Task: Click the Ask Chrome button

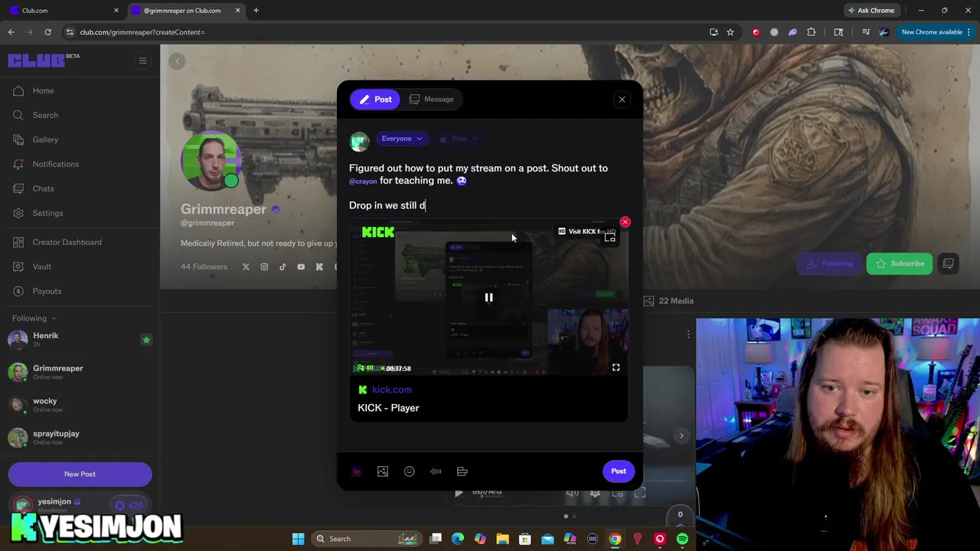Action: click(871, 11)
